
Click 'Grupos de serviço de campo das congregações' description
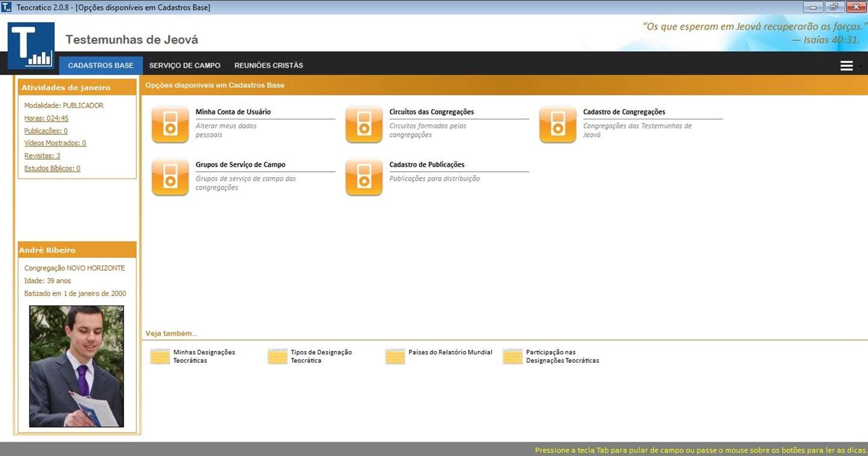click(x=246, y=183)
